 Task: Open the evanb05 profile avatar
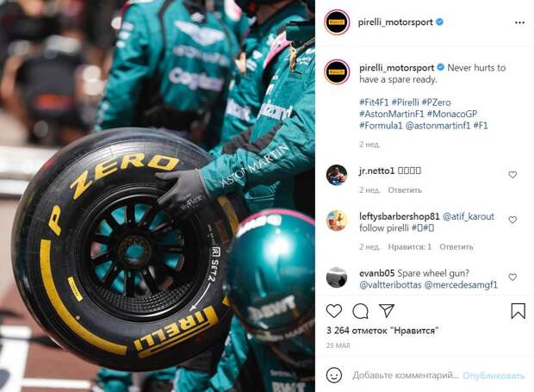[337, 277]
